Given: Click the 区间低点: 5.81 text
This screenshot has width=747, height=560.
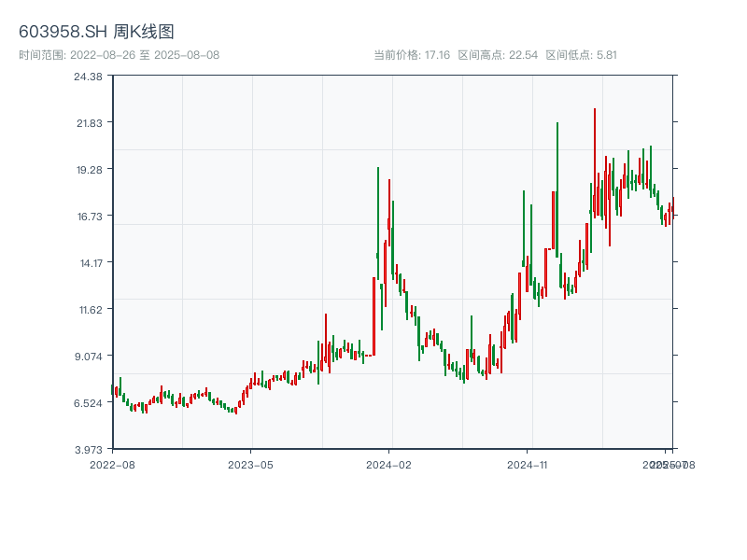Looking at the screenshot, I should (581, 55).
